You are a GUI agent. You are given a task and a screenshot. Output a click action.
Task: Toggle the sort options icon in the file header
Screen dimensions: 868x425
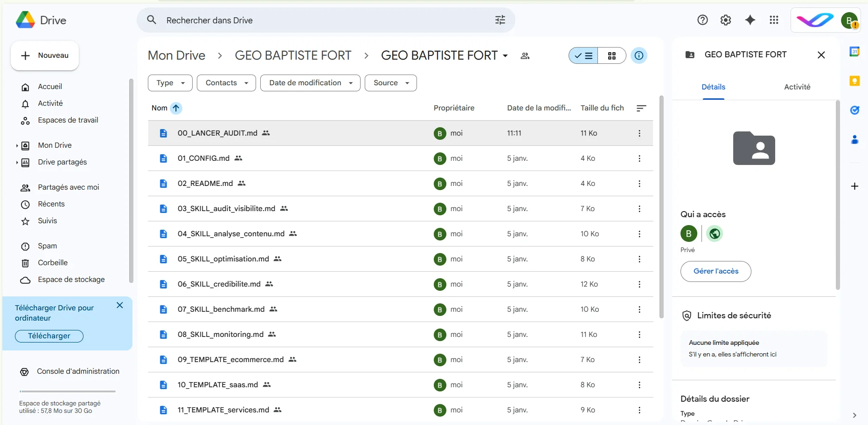pos(641,108)
